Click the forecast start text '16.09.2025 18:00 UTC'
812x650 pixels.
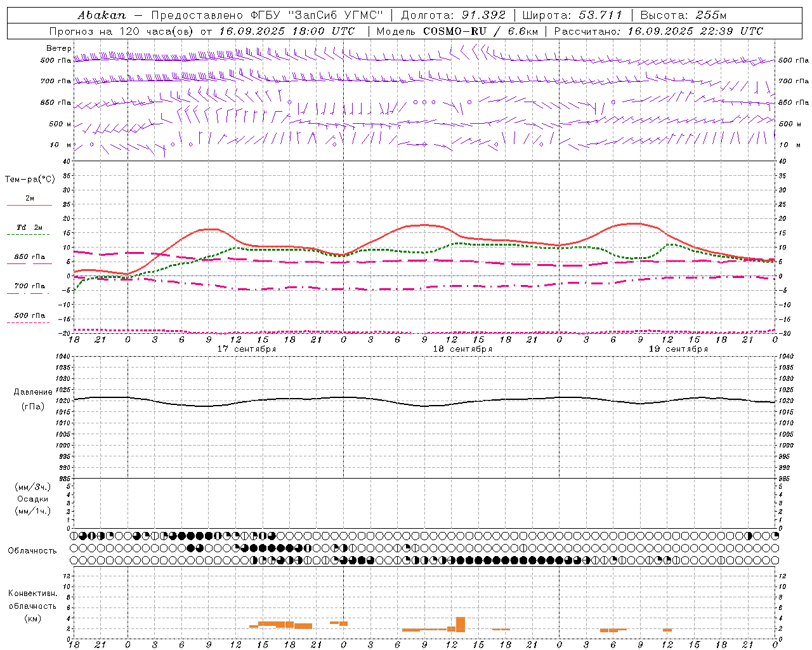click(287, 31)
